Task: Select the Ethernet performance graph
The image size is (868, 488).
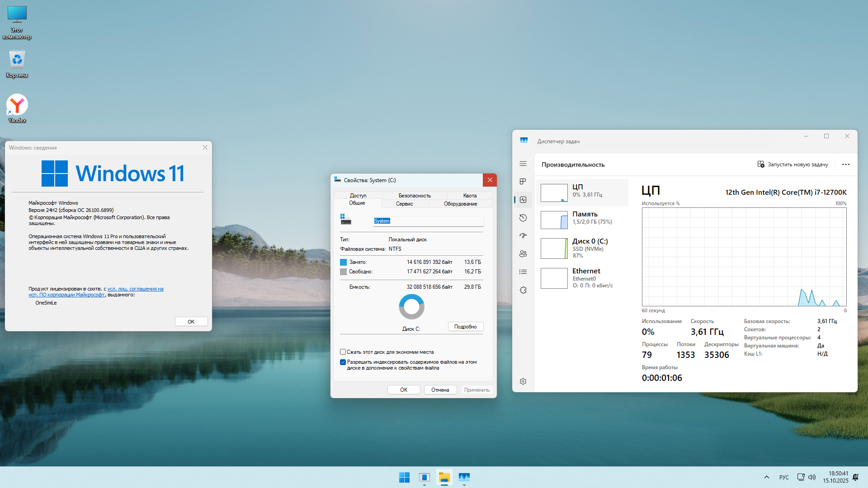Action: tap(583, 278)
